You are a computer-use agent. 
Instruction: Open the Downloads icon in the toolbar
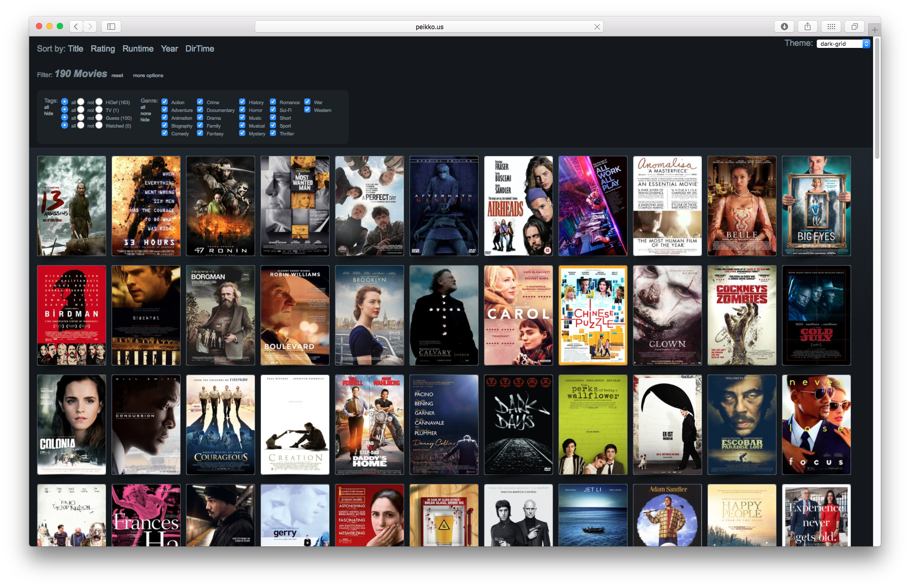[784, 26]
